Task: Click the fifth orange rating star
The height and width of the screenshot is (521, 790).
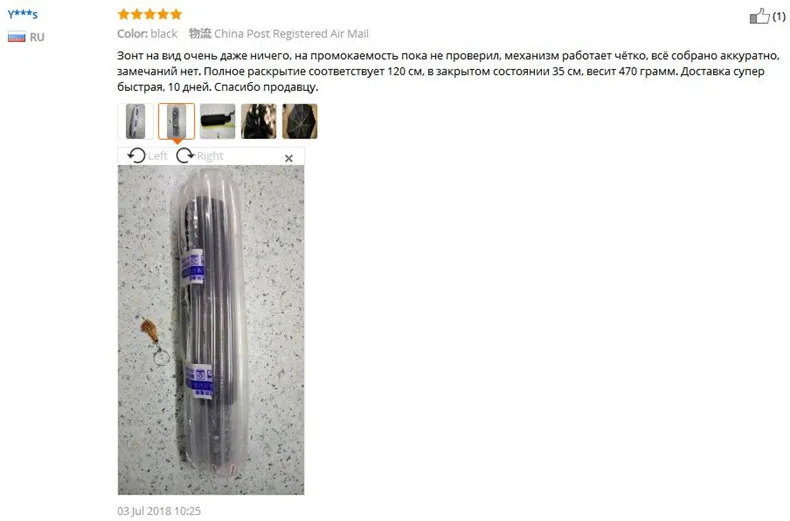Action: pos(176,14)
